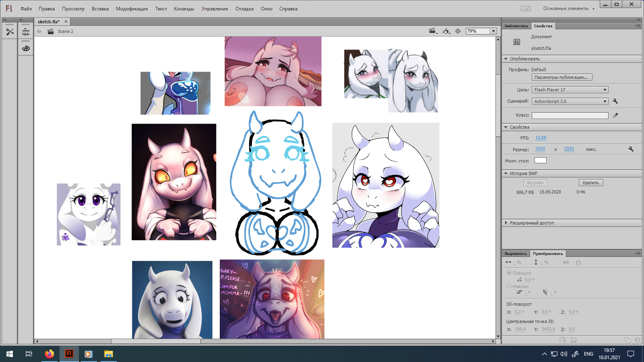Open the 79% zoom dropdown
644x362 pixels.
tap(493, 31)
